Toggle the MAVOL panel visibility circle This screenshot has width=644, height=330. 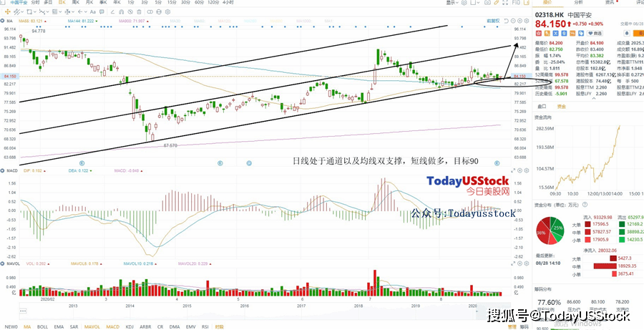click(2, 263)
